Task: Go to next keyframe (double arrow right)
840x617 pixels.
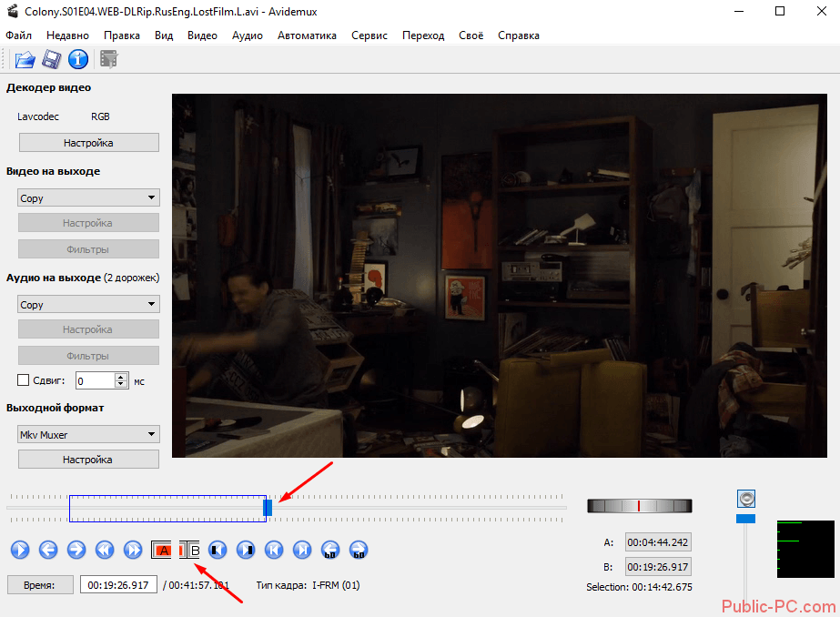Action: tap(133, 550)
